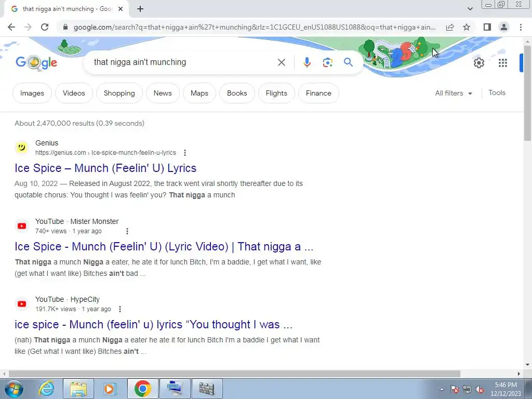Open the Lyric Video result by Mister Monster

point(164,247)
